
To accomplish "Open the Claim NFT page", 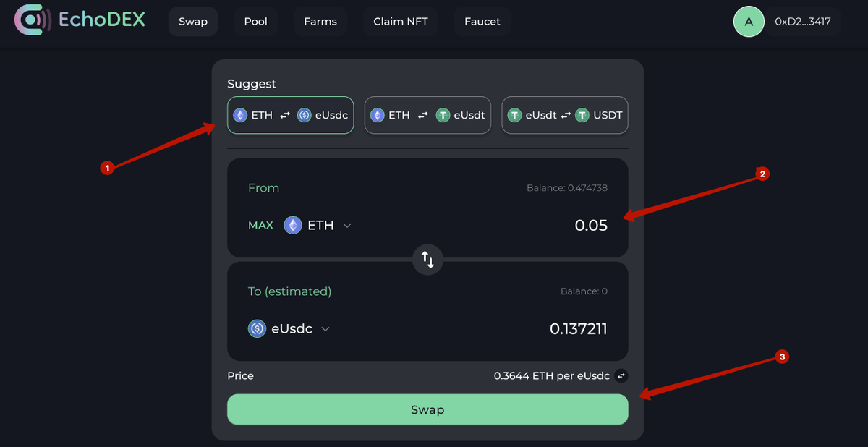I will pyautogui.click(x=401, y=22).
